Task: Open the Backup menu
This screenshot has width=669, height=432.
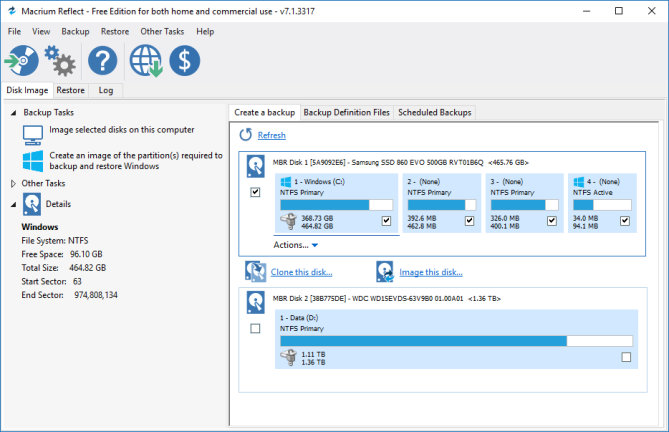Action: (x=76, y=32)
